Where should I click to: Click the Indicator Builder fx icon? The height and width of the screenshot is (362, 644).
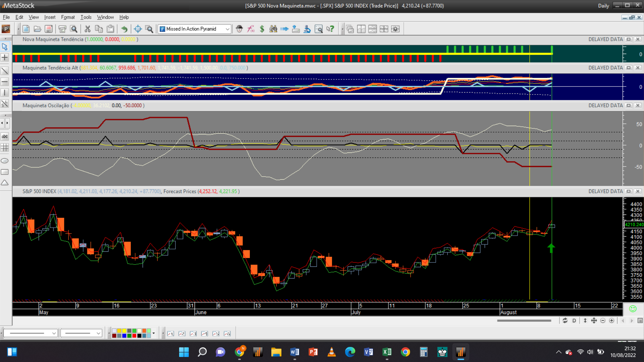click(251, 29)
